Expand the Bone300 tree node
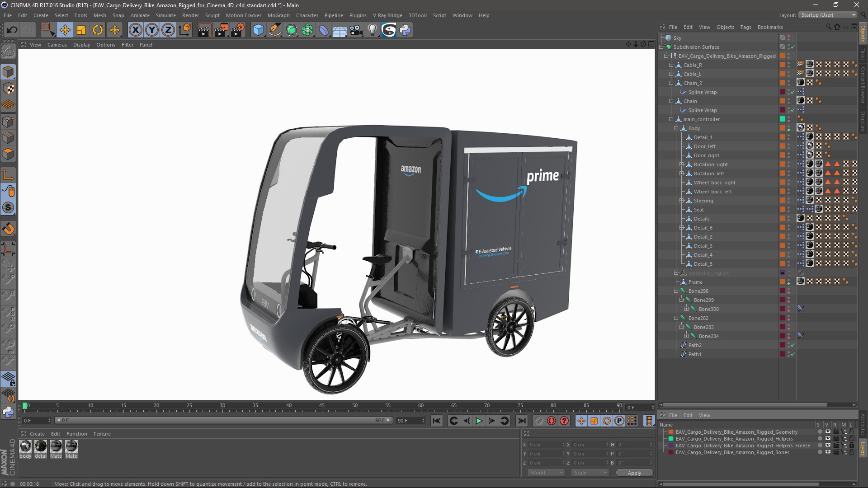This screenshot has height=488, width=868. coord(687,309)
